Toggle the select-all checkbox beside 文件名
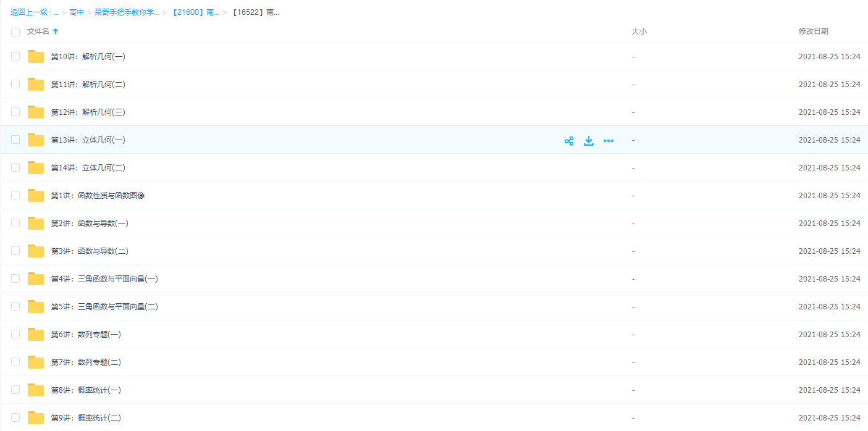Viewport: 868px width, 431px height. tap(15, 31)
